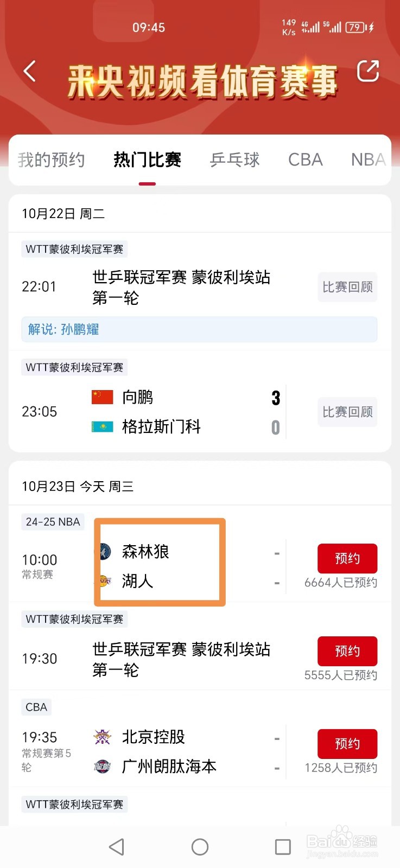The image size is (400, 868).
Task: Tap the 解说: 孙鹏耀 commentator bar
Action: 199,329
